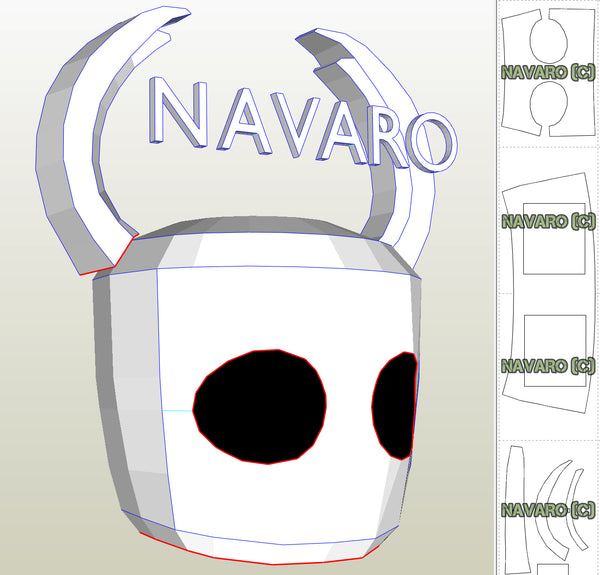Select the unfolded pattern piece with oval cutouts
Viewport: 600px width, 575px height.
[549, 72]
